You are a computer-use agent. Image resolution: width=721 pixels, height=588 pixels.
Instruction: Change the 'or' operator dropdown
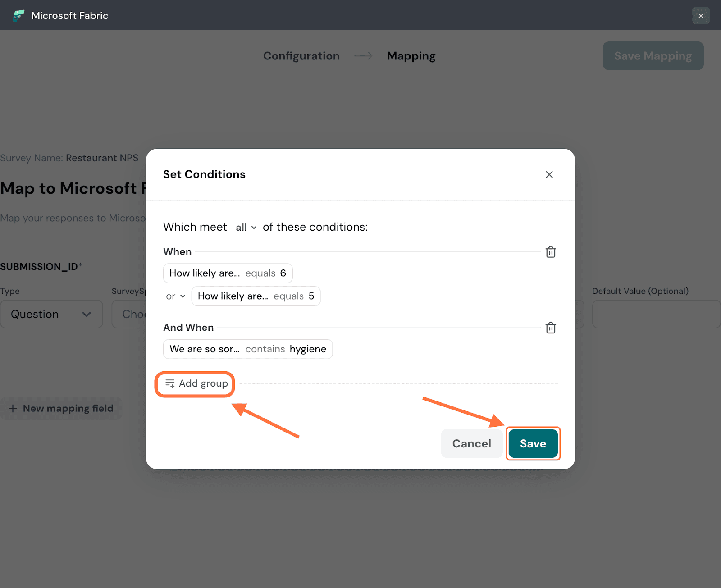(x=176, y=296)
